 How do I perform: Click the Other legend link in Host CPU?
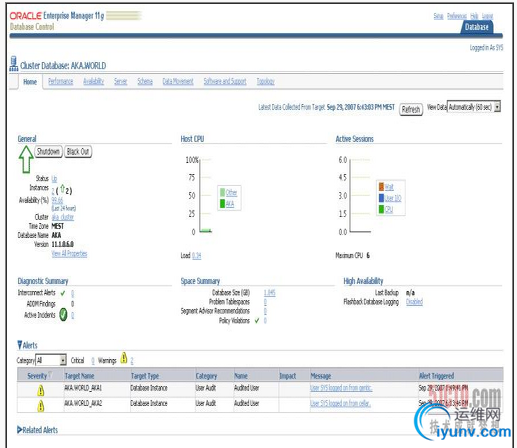point(231,193)
